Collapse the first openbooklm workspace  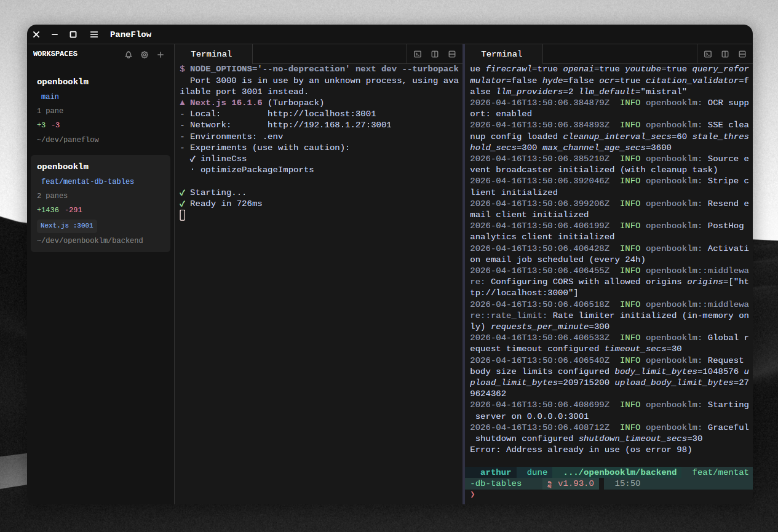click(x=63, y=81)
